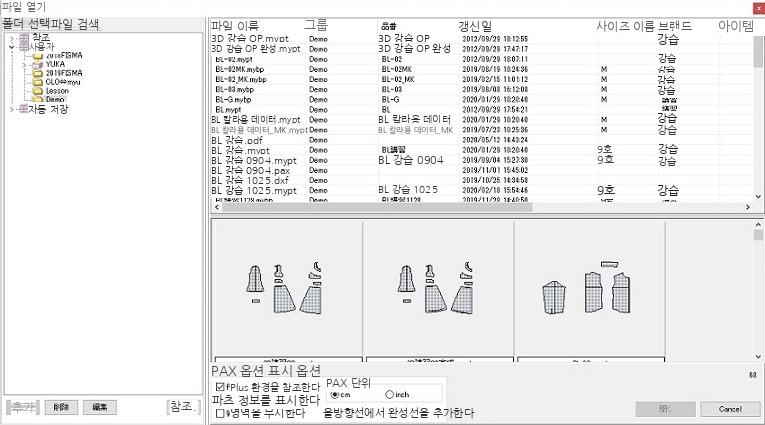The image size is (765, 425).
Task: Select file row 3D 강습 OP 완성.mypt
Action: 482,49
